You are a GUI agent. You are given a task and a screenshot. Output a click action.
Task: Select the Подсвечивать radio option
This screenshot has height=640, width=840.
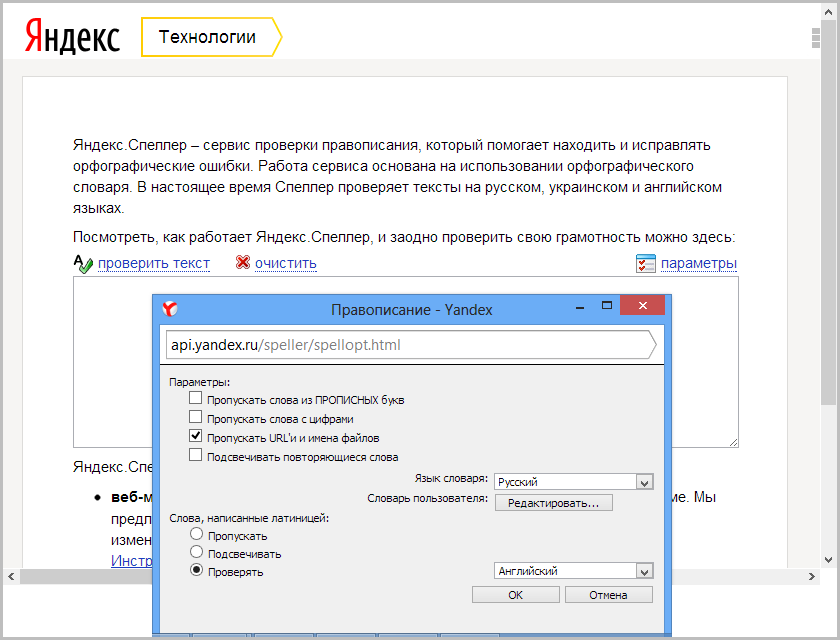tap(197, 552)
